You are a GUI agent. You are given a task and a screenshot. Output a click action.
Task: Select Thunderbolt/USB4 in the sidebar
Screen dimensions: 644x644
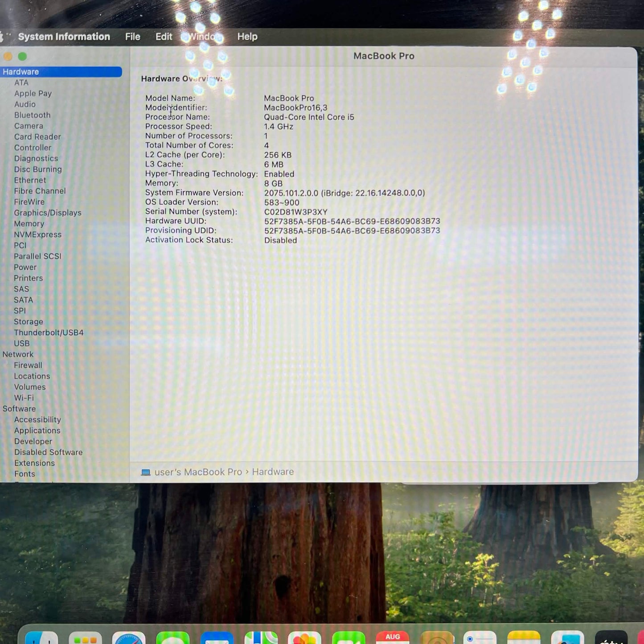click(x=49, y=332)
